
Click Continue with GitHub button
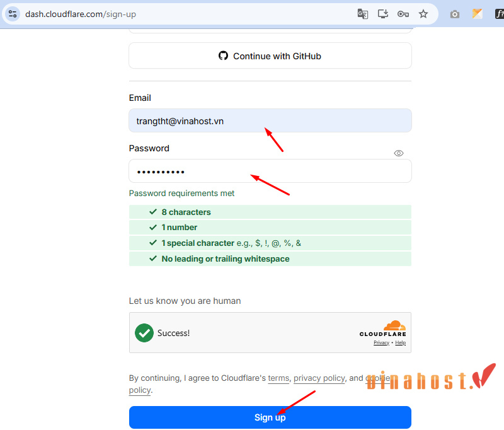(x=270, y=55)
